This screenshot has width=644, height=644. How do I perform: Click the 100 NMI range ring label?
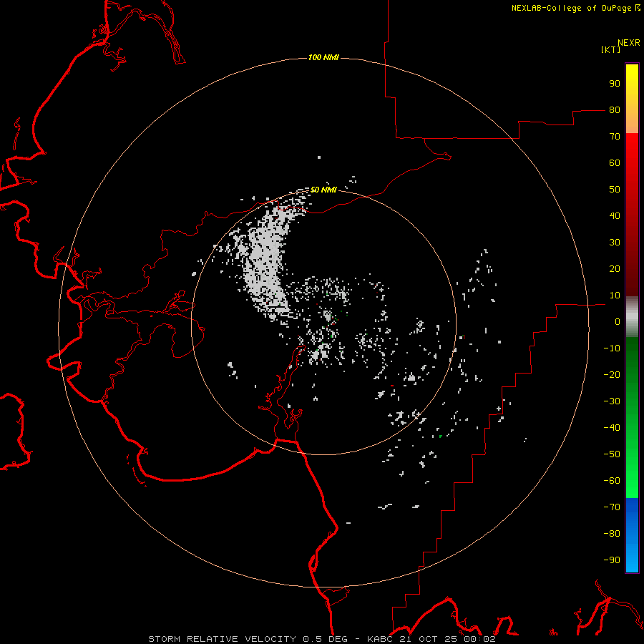323,57
